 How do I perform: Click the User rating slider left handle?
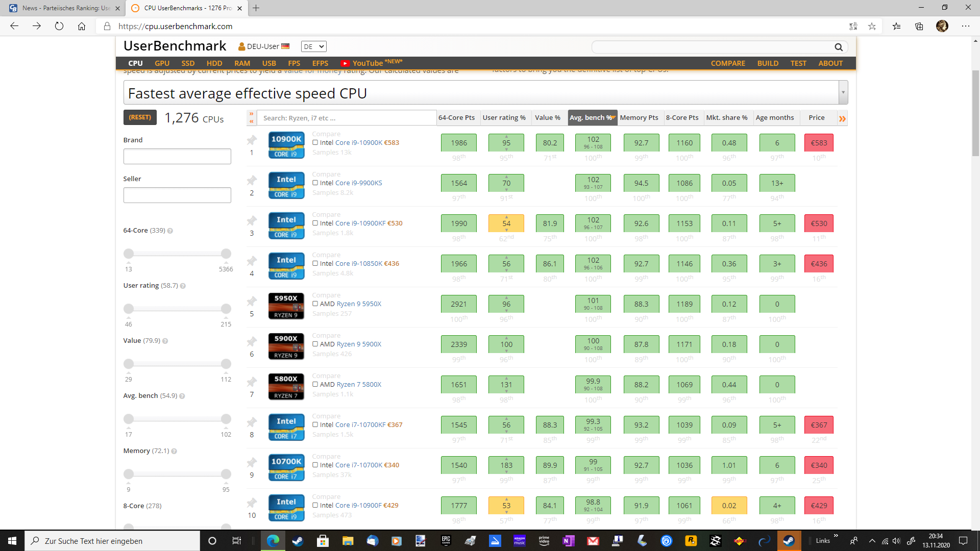click(129, 309)
